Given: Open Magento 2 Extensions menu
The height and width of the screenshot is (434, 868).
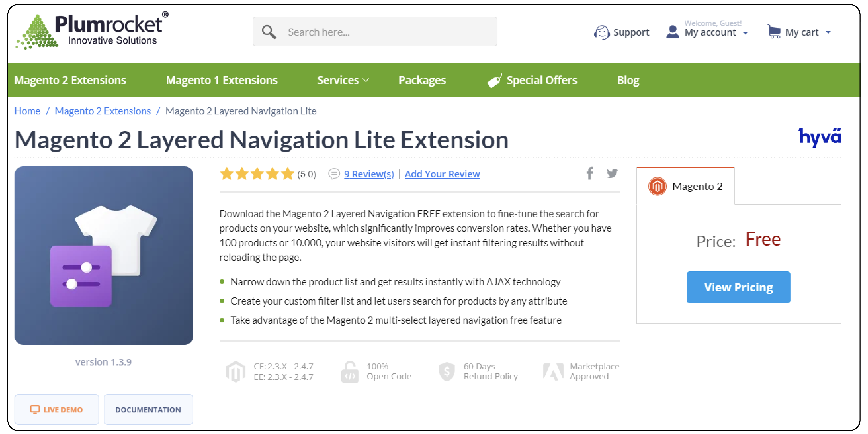Looking at the screenshot, I should point(70,80).
